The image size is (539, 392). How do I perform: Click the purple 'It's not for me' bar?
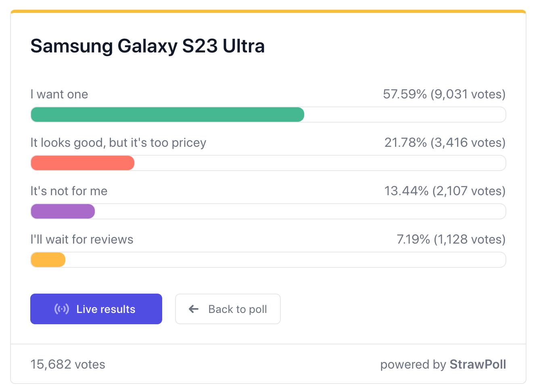tap(63, 211)
